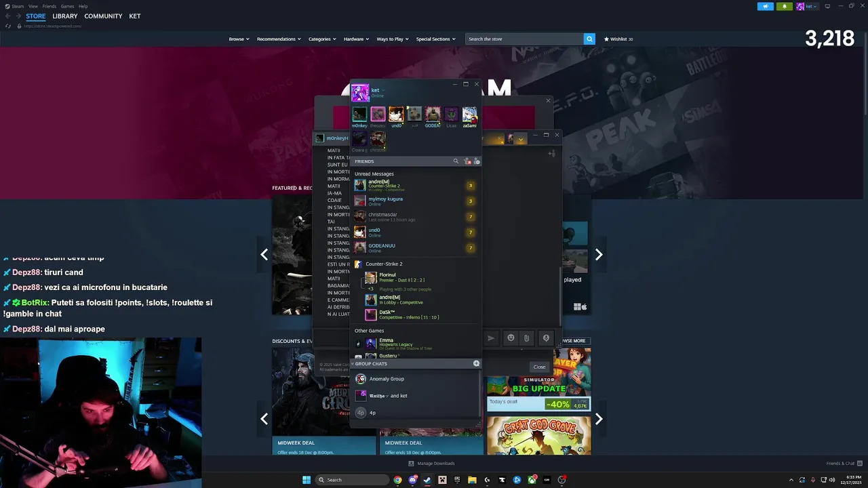
Task: Switch to the LIBRARY tab
Action: point(65,16)
